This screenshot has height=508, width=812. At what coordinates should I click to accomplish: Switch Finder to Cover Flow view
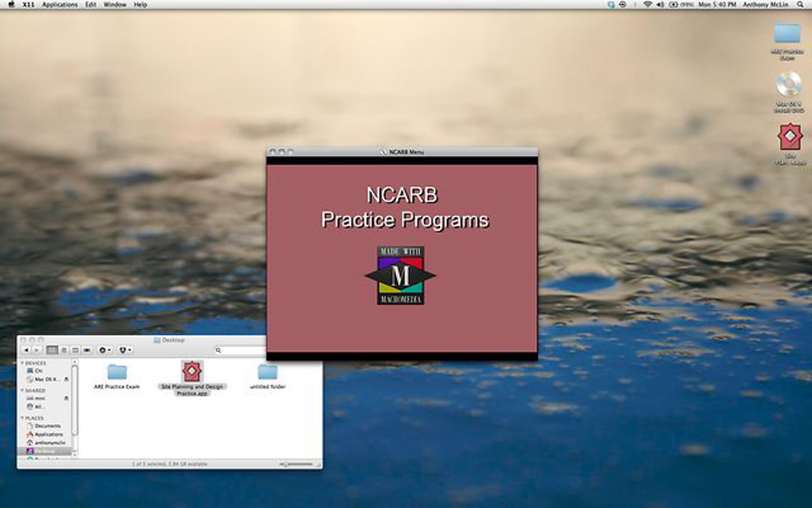[x=87, y=350]
